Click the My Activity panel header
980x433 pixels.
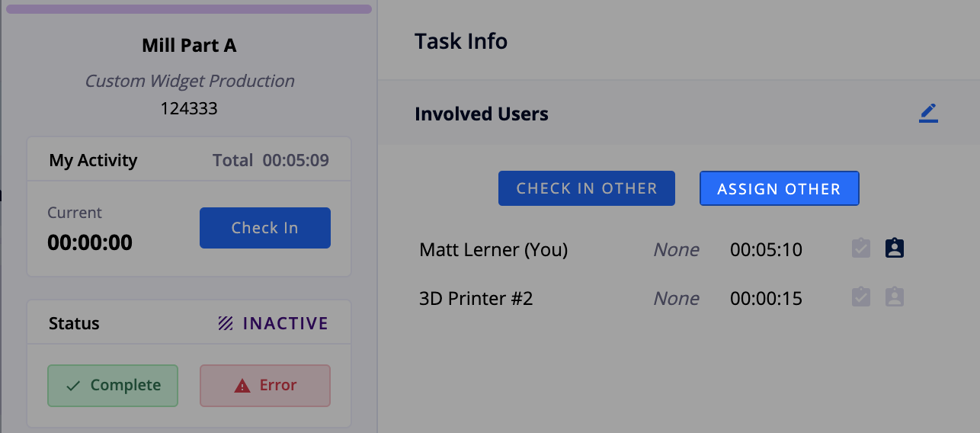(x=189, y=160)
